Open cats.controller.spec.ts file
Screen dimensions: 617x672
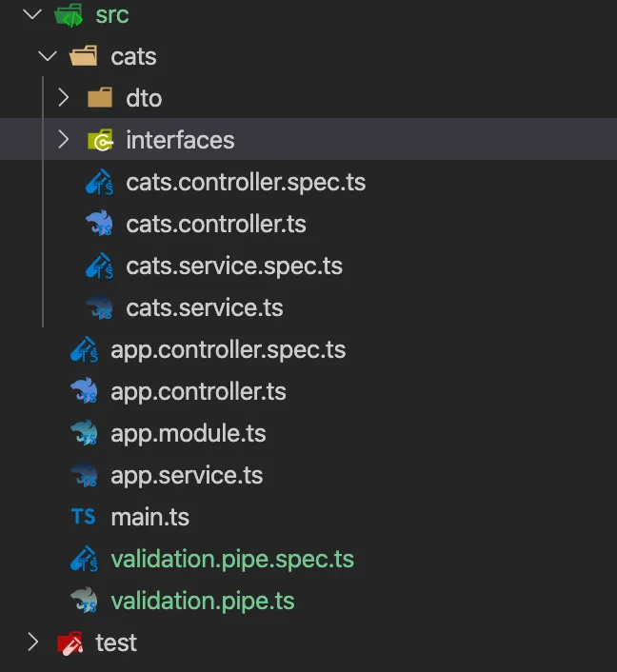point(246,182)
